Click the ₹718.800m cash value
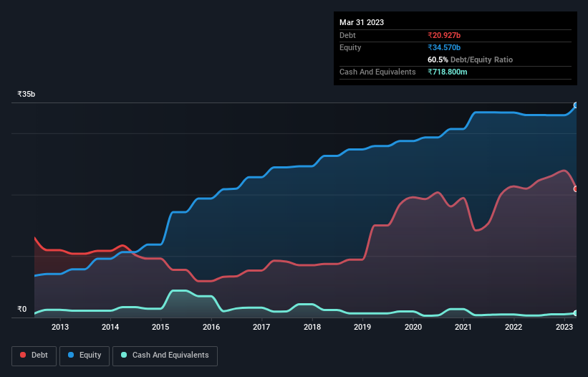Image resolution: width=588 pixels, height=377 pixels. pyautogui.click(x=448, y=72)
